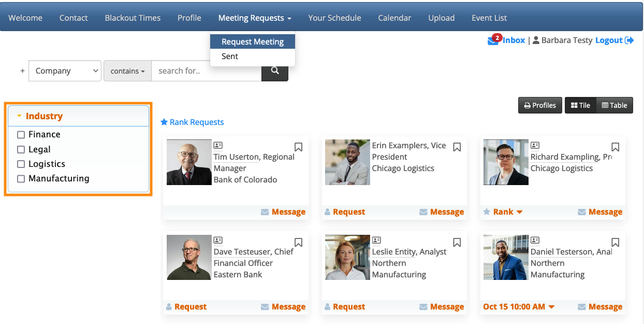Open the Rank Requests link
This screenshot has height=324, width=644.
click(192, 122)
